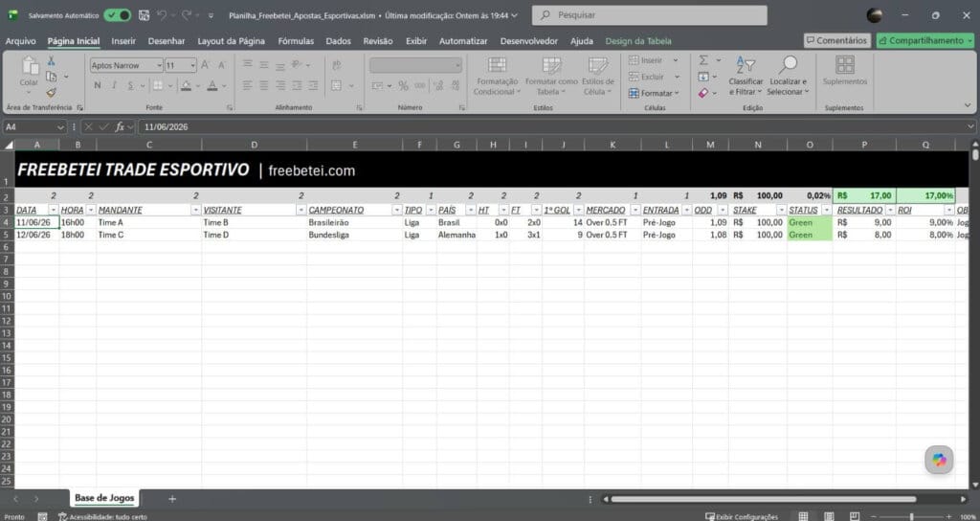The height and width of the screenshot is (521, 980).
Task: Click the Font Color A icon
Action: [x=212, y=85]
